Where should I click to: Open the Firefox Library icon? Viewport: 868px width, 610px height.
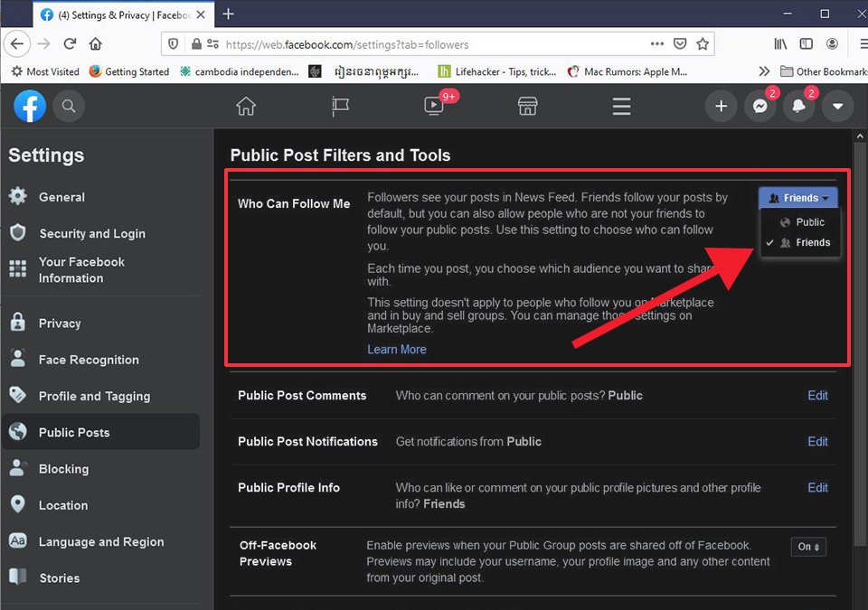[780, 43]
